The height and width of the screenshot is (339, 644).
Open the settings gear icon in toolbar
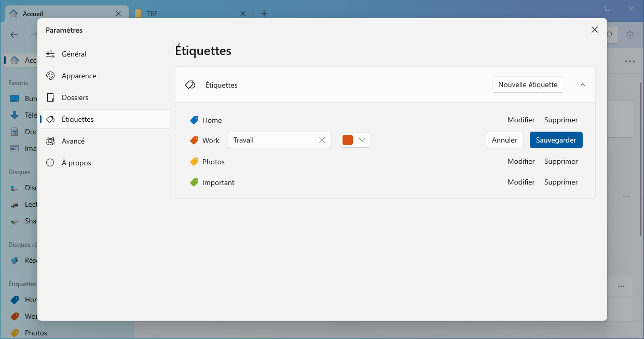tap(630, 35)
